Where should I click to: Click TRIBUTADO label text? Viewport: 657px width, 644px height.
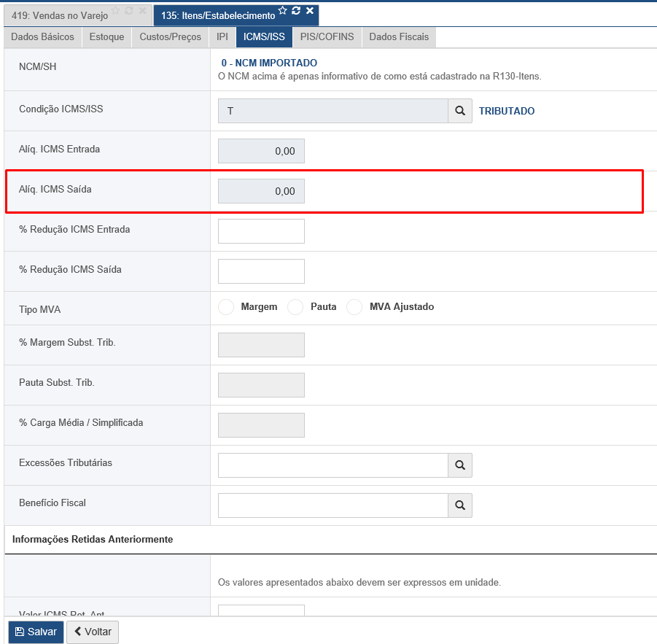[x=507, y=111]
